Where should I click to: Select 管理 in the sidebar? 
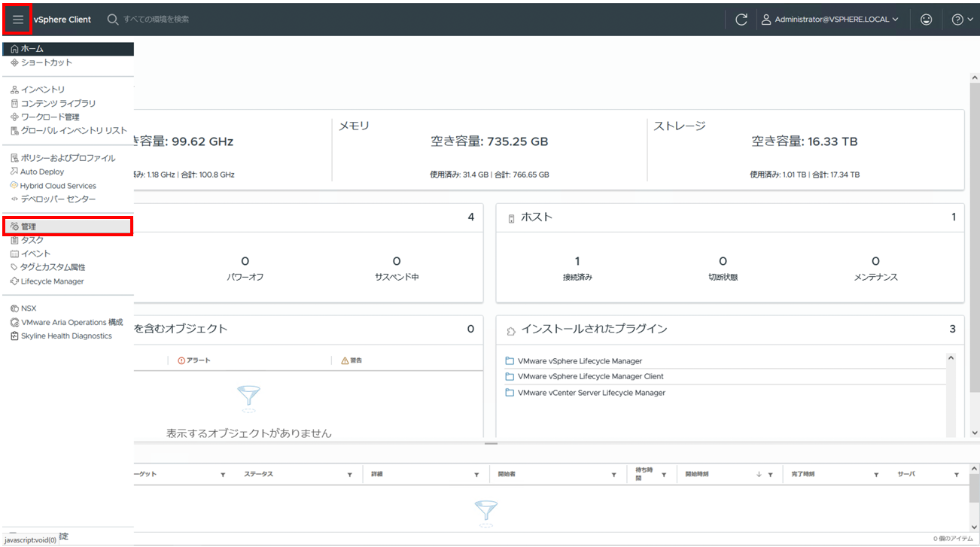(67, 226)
